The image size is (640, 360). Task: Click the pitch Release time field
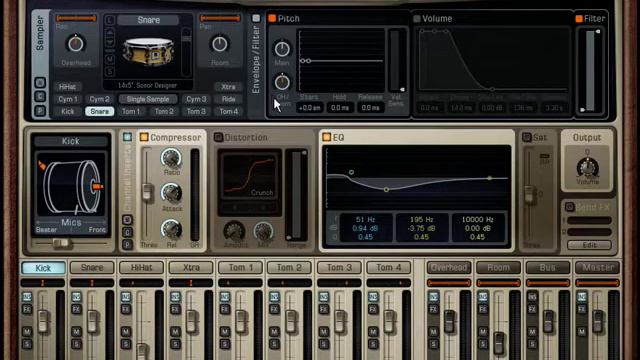point(370,108)
